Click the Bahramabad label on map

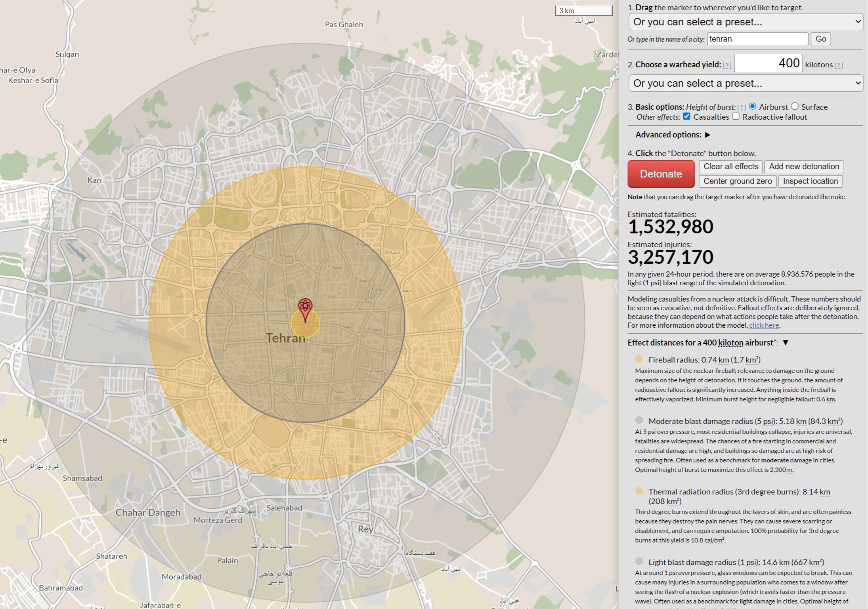(x=61, y=588)
